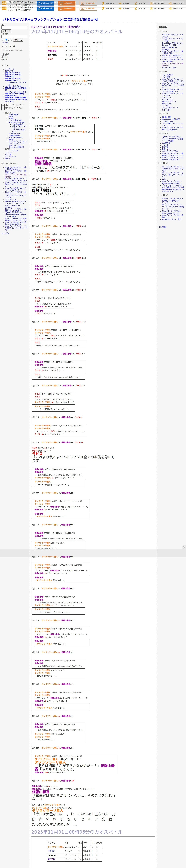Visit the 旧wiki link
The image size is (186, 868).
[7, 158]
